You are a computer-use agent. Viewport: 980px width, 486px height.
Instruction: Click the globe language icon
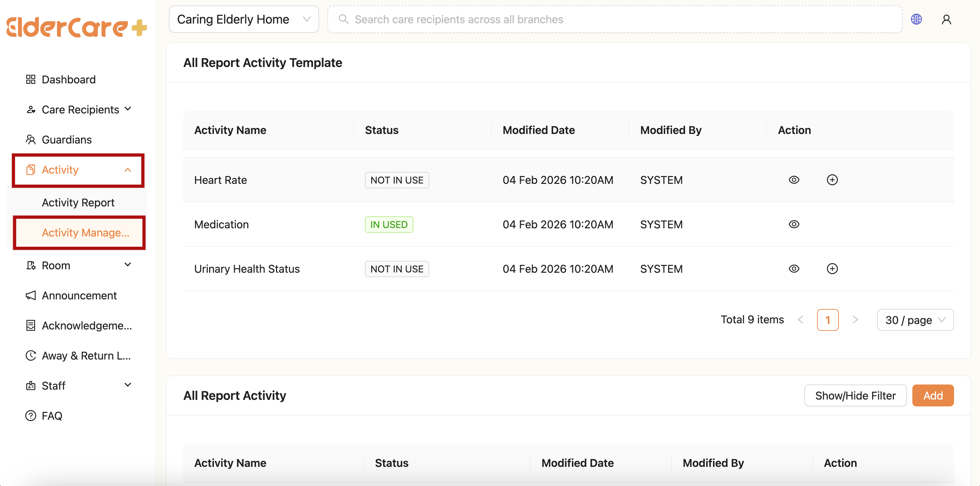pyautogui.click(x=916, y=19)
